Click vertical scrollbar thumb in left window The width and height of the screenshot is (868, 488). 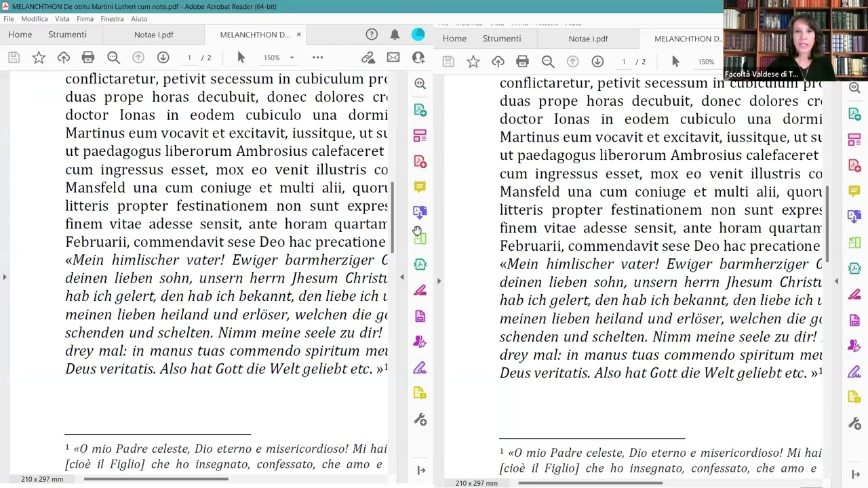click(x=392, y=217)
